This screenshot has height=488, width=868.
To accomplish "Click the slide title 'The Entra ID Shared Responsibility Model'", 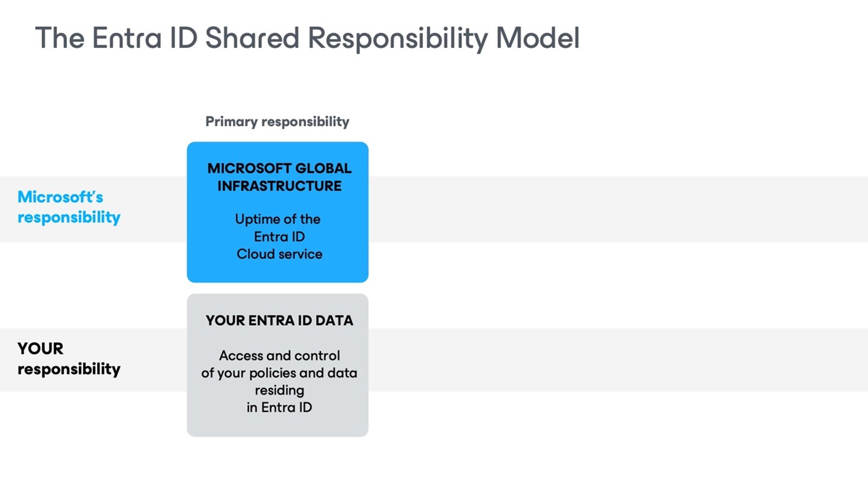I will [307, 38].
